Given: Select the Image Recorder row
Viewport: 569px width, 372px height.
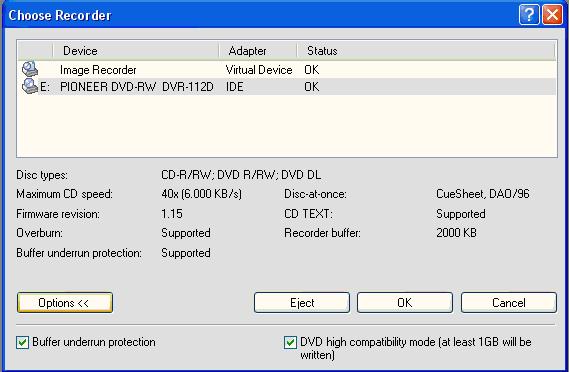Looking at the screenshot, I should [287, 69].
